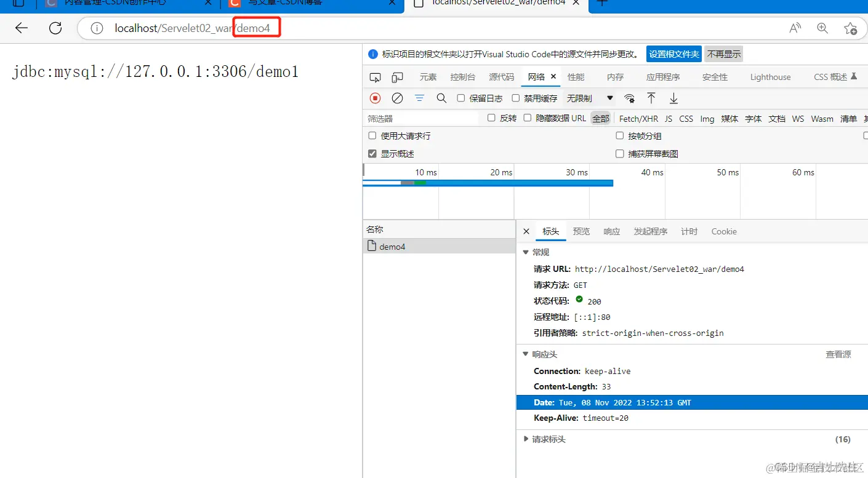Open the 元素 panel
The height and width of the screenshot is (478, 868).
[428, 77]
